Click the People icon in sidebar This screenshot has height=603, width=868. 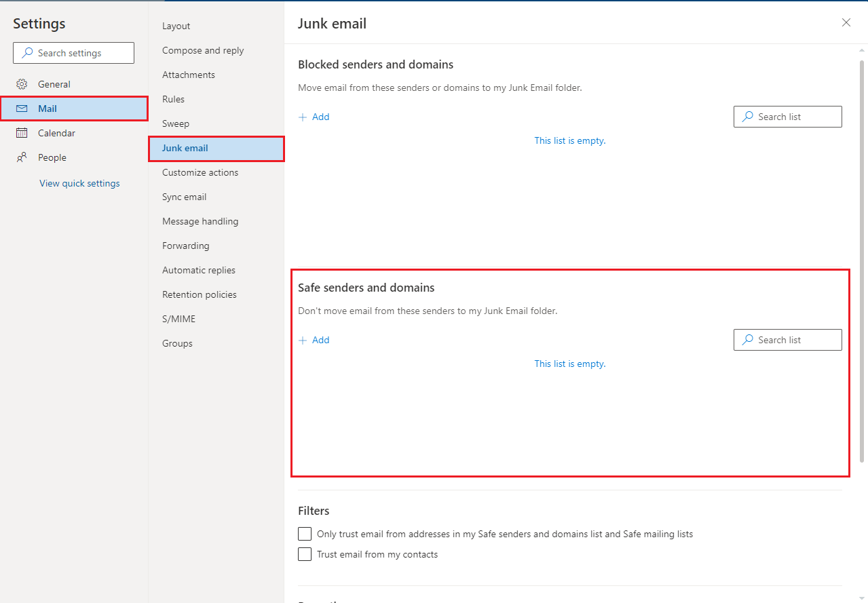pos(22,157)
